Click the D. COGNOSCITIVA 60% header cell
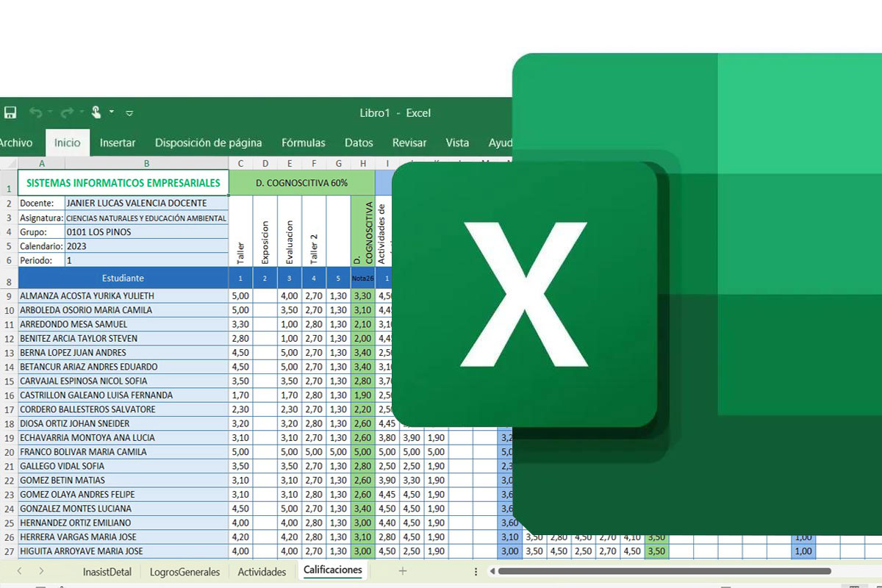Screen dimensions: 882x588 tap(302, 183)
